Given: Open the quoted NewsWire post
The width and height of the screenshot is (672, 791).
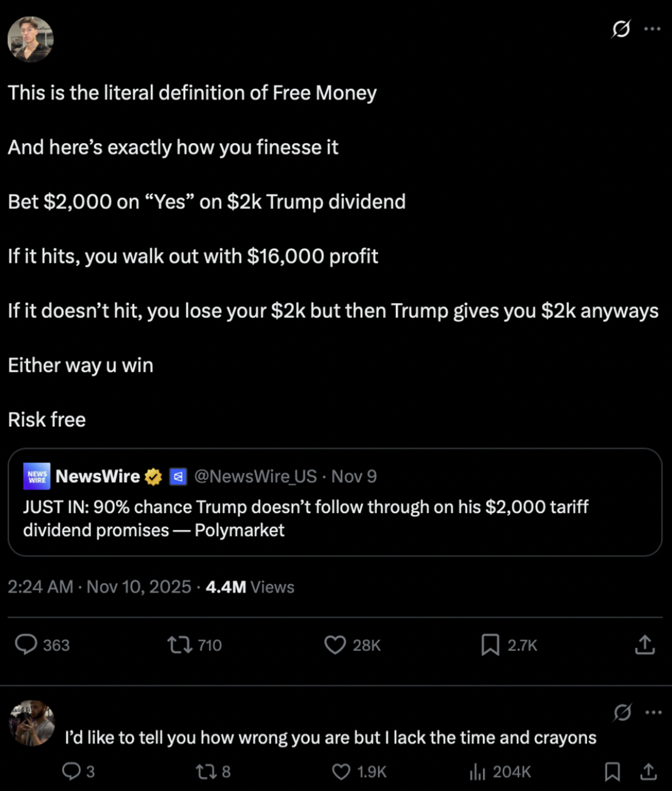Looking at the screenshot, I should coord(335,518).
